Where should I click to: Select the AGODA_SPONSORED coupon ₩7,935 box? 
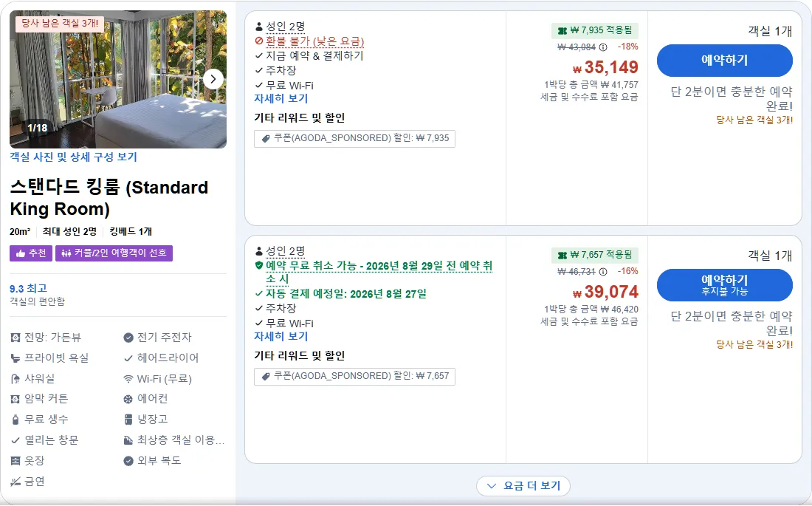pyautogui.click(x=355, y=138)
